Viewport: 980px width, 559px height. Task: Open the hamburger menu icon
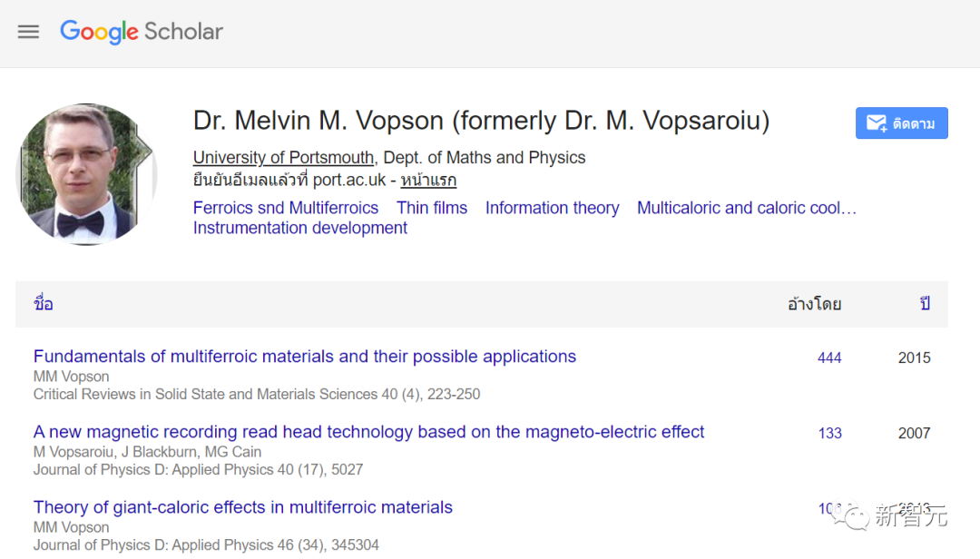pos(28,32)
